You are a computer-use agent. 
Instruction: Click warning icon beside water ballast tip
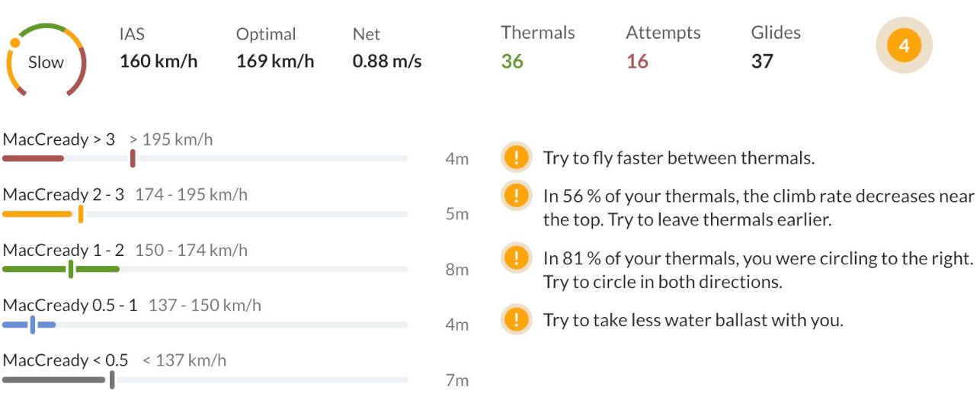[516, 319]
